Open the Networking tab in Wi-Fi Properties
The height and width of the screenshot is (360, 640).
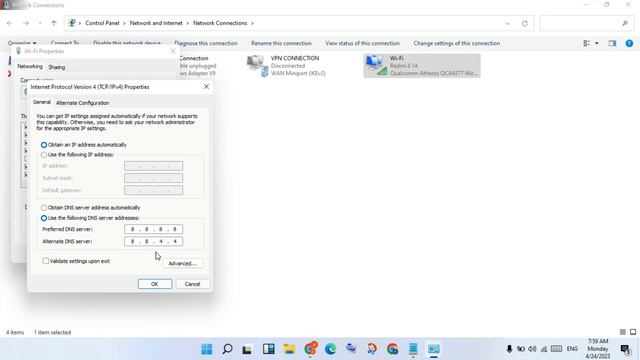pyautogui.click(x=30, y=66)
